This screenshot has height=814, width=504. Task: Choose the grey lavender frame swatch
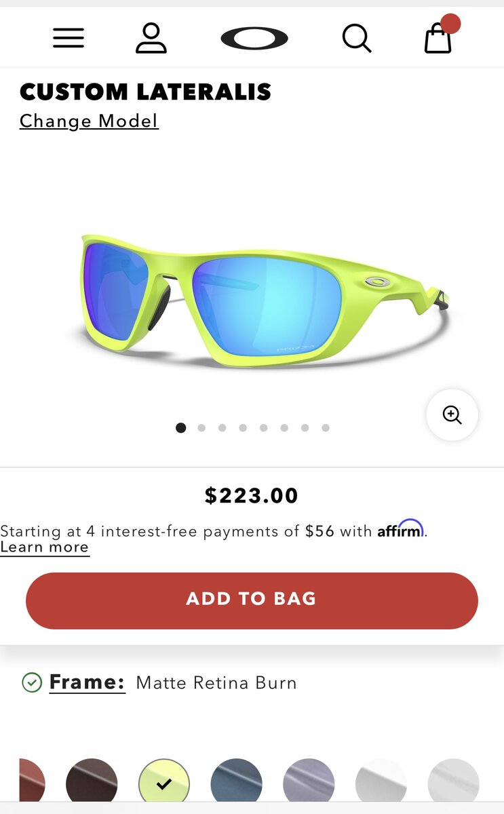[x=309, y=784]
